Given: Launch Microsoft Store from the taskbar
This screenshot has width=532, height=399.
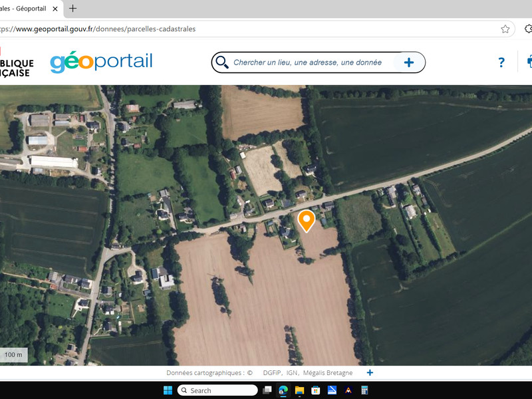Looking at the screenshot, I should [315, 390].
